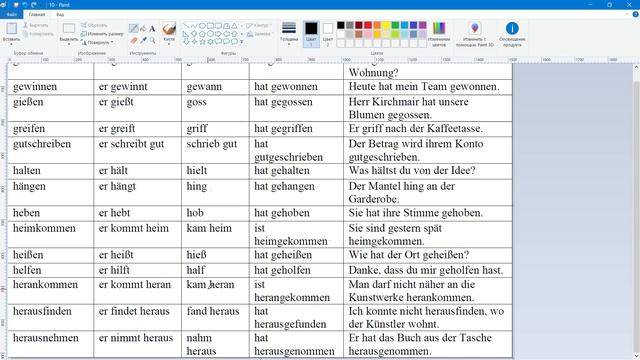The image size is (640, 360).
Task: Switch to the Home (Главная) tab
Action: point(37,14)
